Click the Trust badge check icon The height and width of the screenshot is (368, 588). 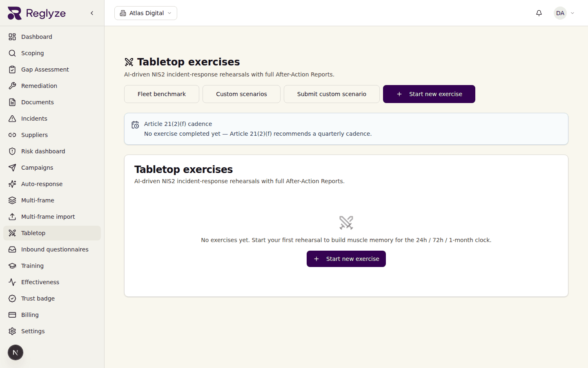[x=12, y=298]
